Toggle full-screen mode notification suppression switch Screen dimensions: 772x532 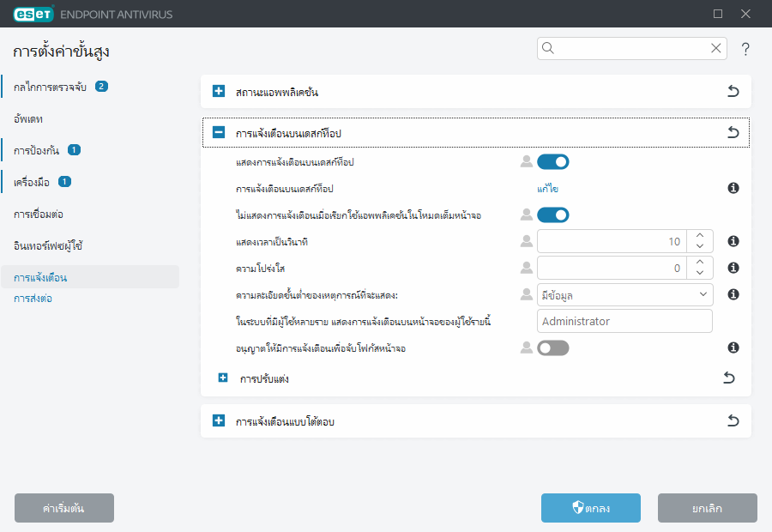click(x=553, y=215)
